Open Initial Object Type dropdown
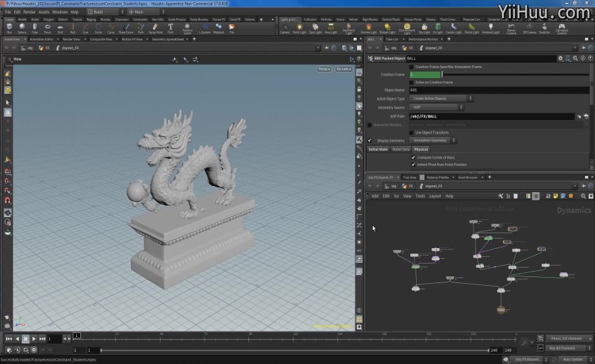The image size is (595, 364). point(441,98)
